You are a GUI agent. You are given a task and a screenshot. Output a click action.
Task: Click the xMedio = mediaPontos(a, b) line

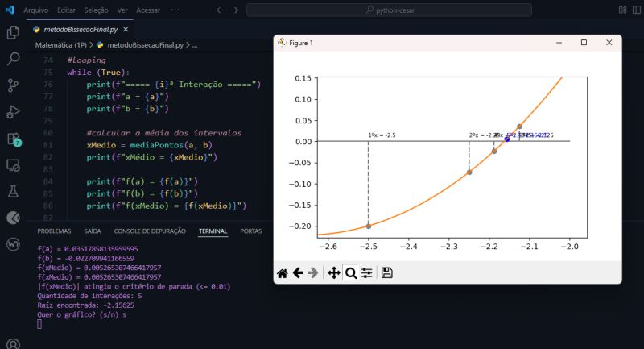point(150,145)
